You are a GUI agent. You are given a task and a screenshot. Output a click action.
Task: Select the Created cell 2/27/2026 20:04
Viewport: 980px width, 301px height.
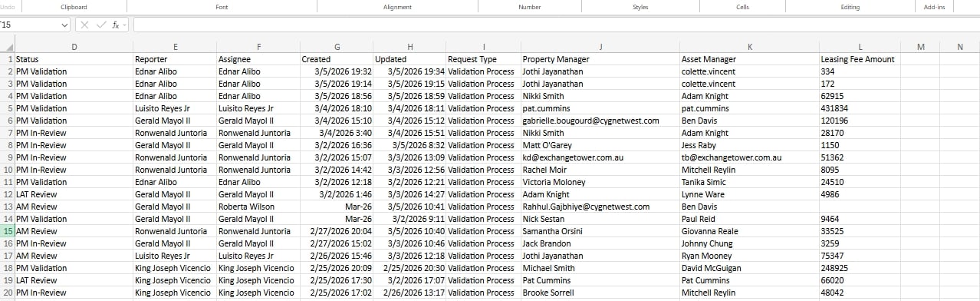[337, 231]
